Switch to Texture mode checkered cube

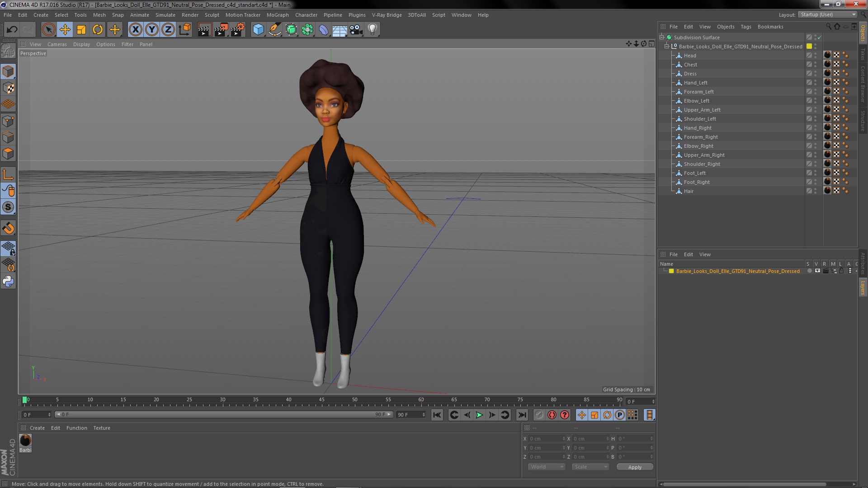8,88
